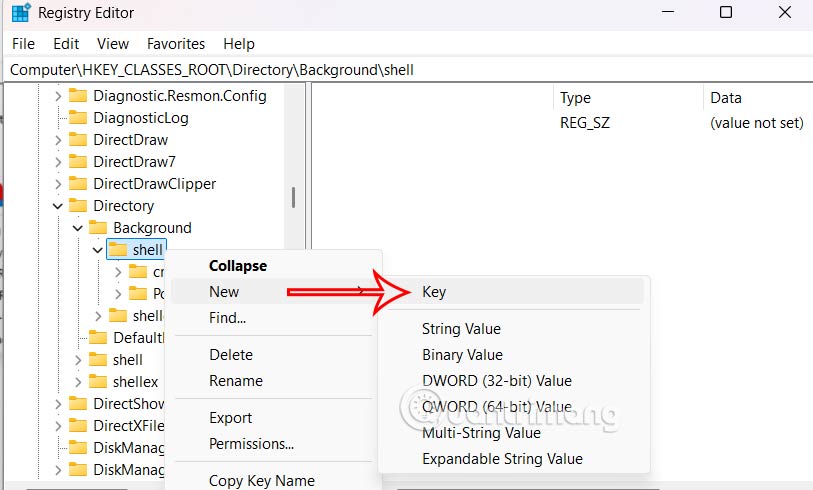Collapse the Directory tree node

[58, 206]
